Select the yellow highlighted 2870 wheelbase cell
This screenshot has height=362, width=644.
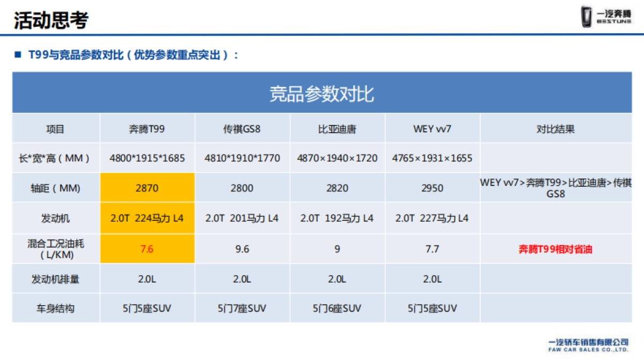[x=147, y=188]
